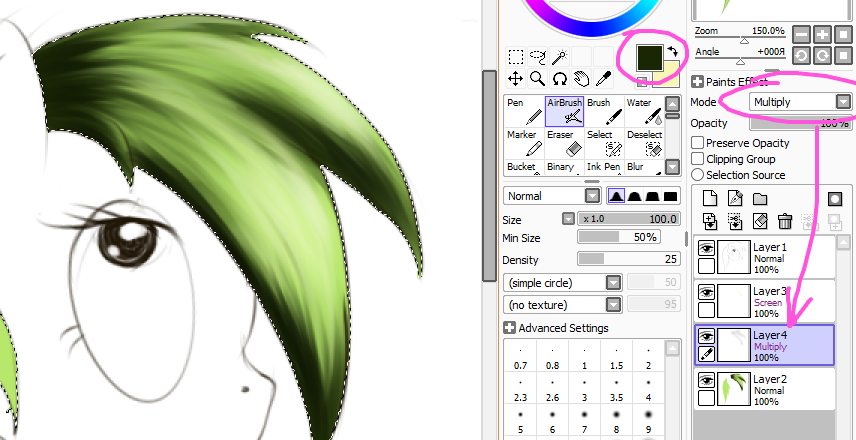
Task: Select the Zoom magnifier tool
Action: 538,78
